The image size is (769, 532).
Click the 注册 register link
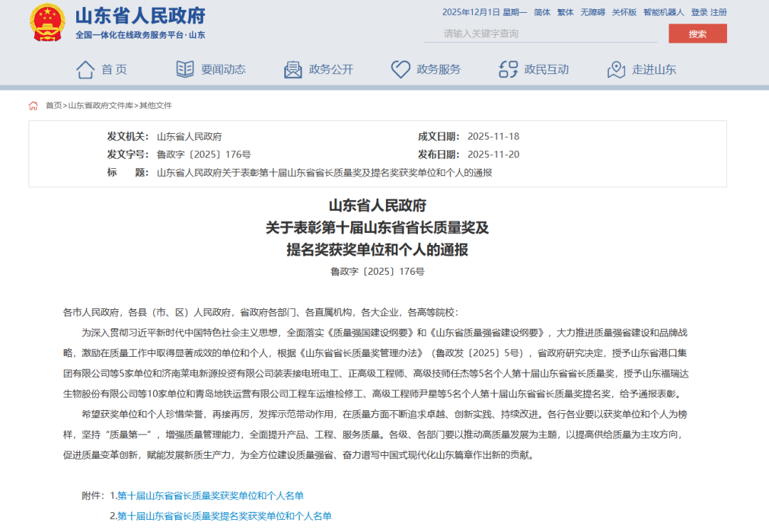tap(718, 12)
